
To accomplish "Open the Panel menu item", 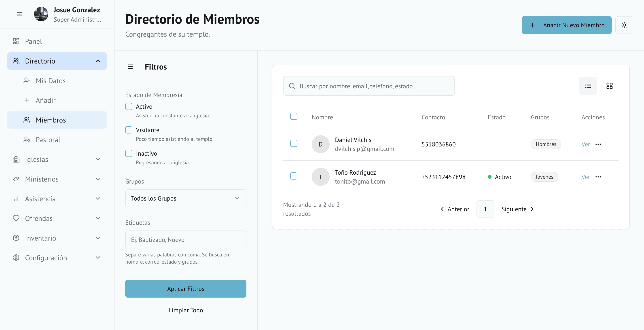I will click(57, 41).
